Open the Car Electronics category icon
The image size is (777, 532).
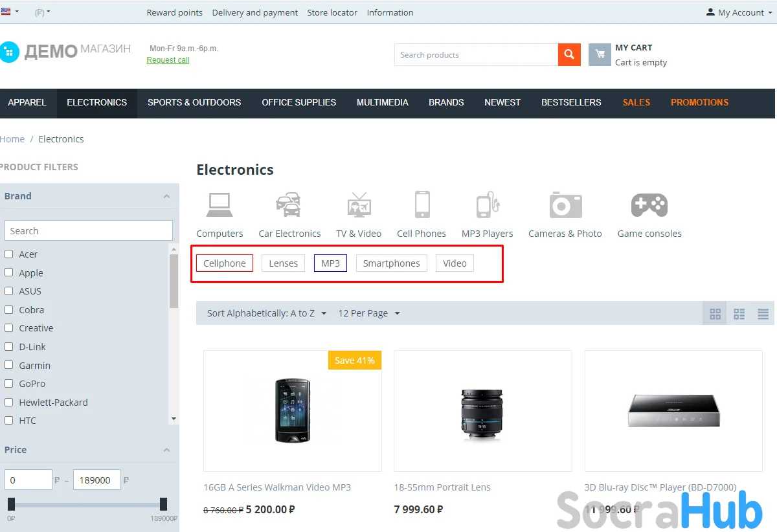pyautogui.click(x=289, y=205)
